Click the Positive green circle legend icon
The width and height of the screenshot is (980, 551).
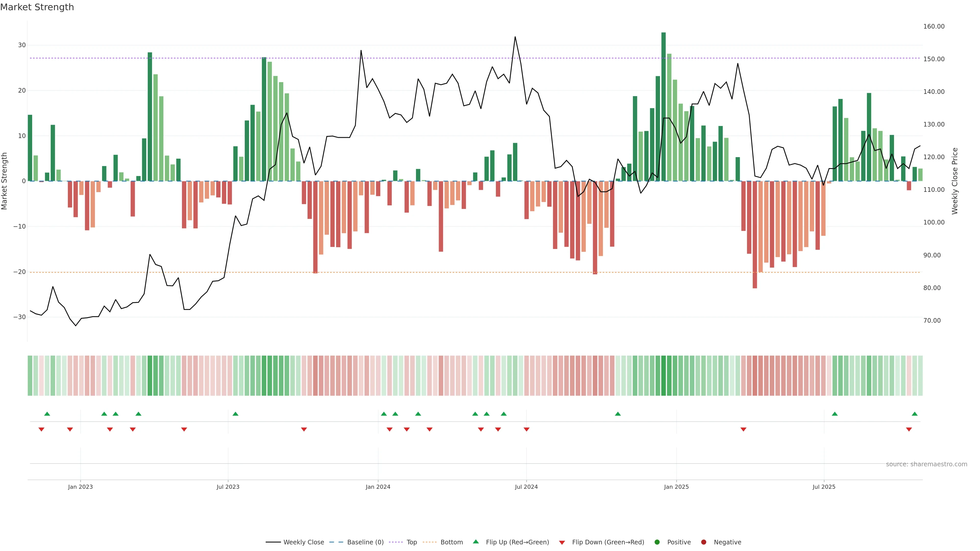(x=657, y=542)
